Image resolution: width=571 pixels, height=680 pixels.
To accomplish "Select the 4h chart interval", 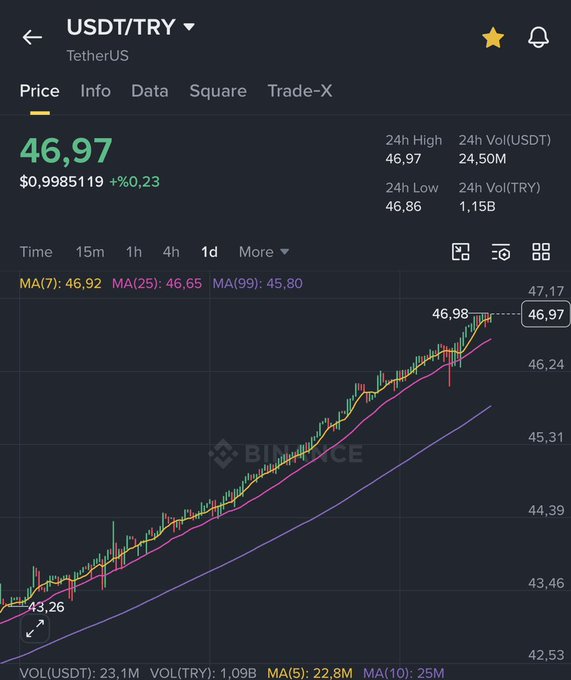I will click(x=171, y=252).
